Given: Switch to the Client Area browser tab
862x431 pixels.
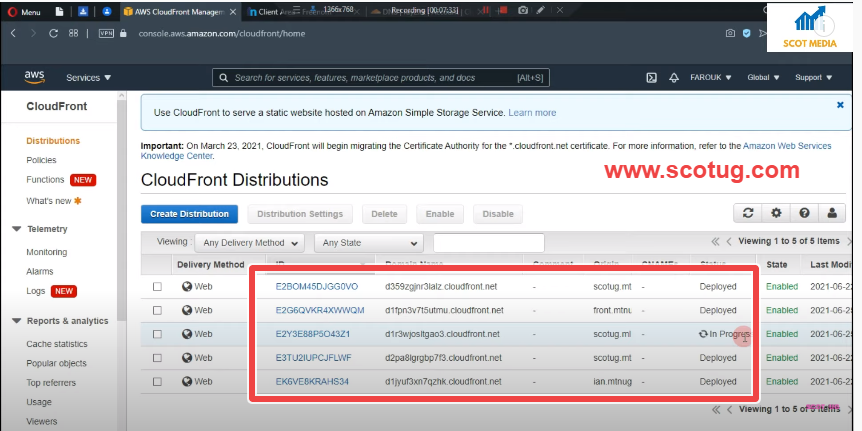Looking at the screenshot, I should pyautogui.click(x=277, y=12).
